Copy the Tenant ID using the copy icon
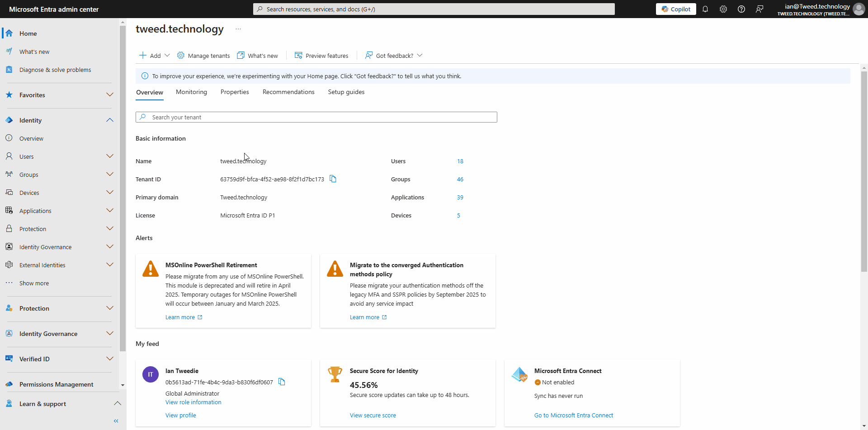The image size is (868, 430). point(333,179)
